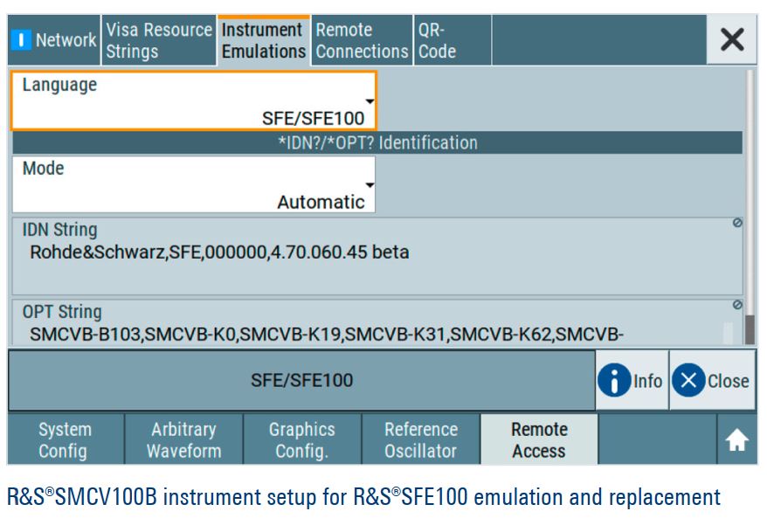Click the *IDN?/*OPT? Identification header

(377, 142)
